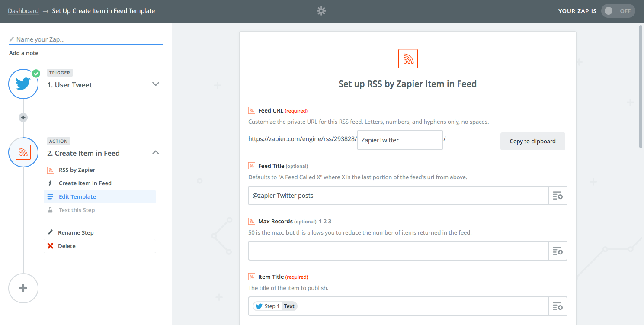Image resolution: width=644 pixels, height=325 pixels.
Task: Insert field button for Max Records
Action: [558, 251]
